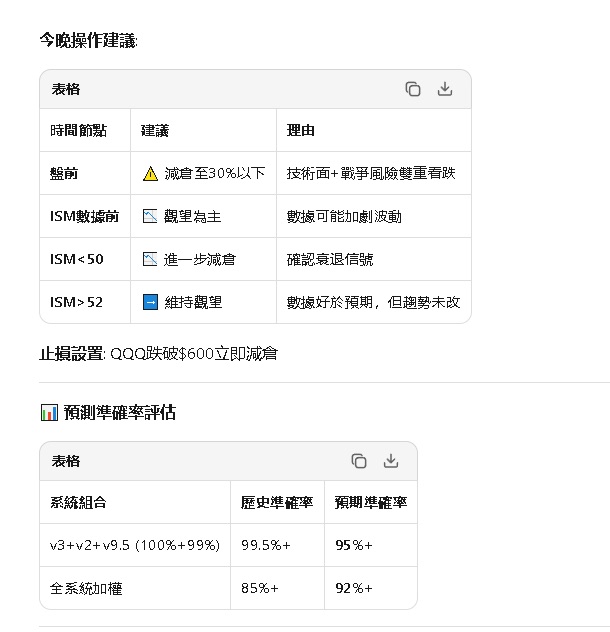Click the ISM>52 row label
This screenshot has height=632, width=610.
coord(76,302)
